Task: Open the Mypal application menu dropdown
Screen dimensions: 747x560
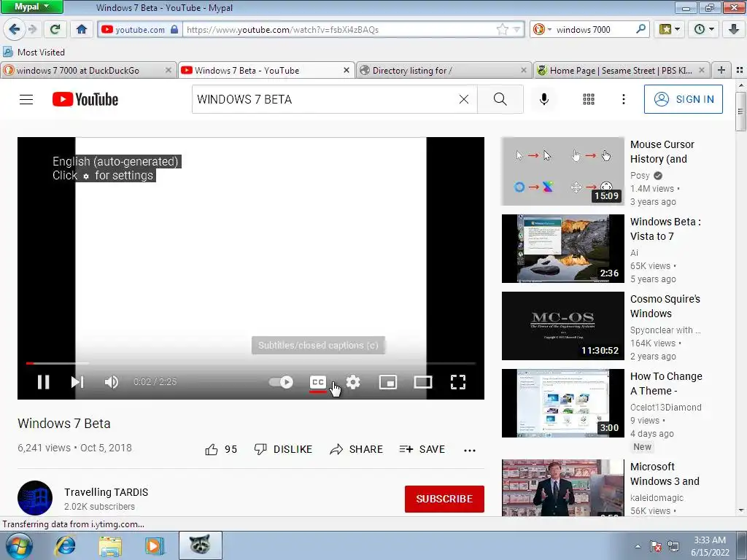Action: 32,7
